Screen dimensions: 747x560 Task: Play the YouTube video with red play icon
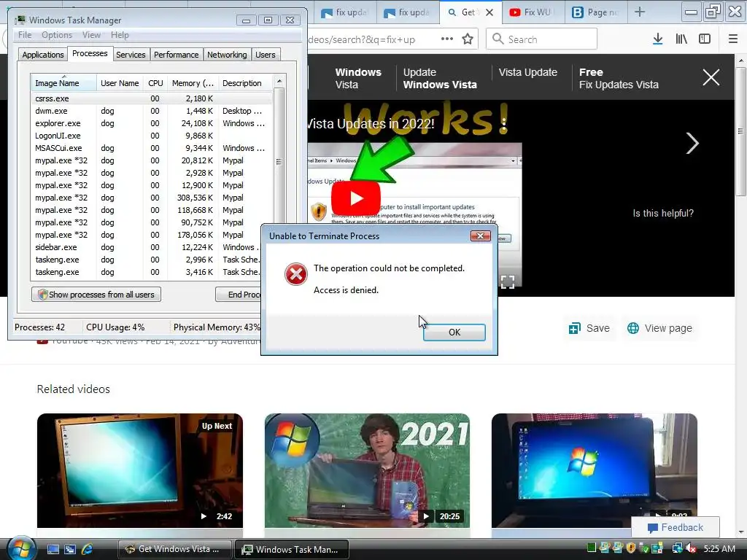[x=356, y=198]
